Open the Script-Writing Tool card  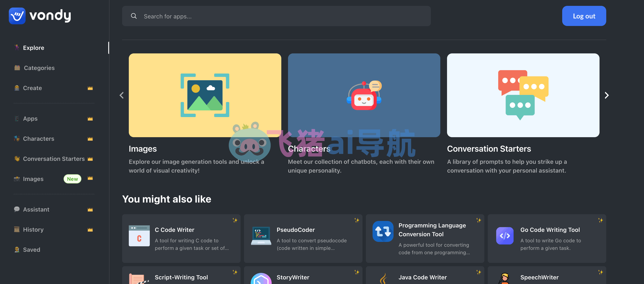click(x=181, y=275)
